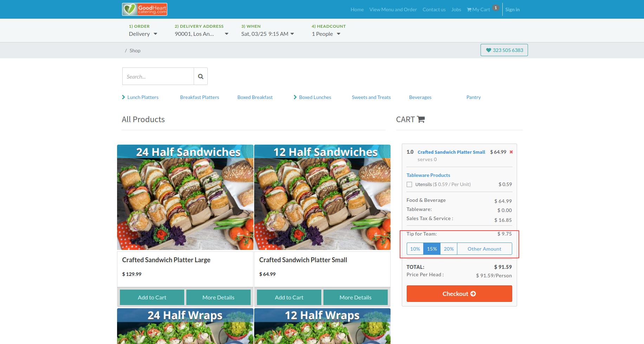Click the GoodHeart Catering logo
Image resolution: width=644 pixels, height=344 pixels.
(144, 9)
